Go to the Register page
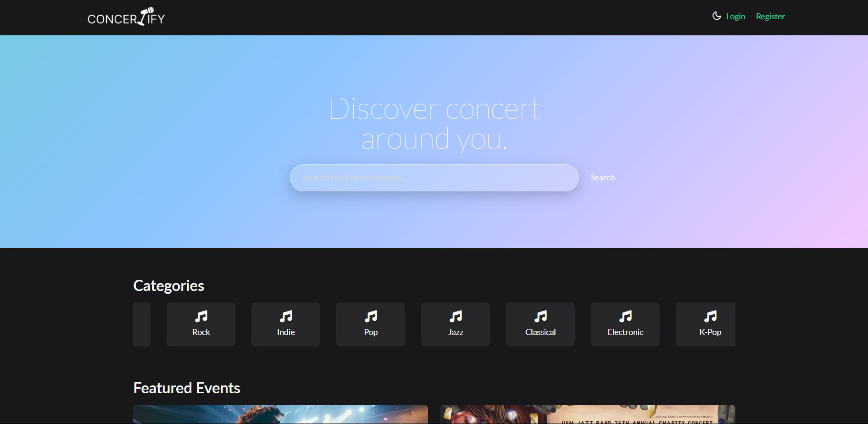868x424 pixels. (x=770, y=17)
